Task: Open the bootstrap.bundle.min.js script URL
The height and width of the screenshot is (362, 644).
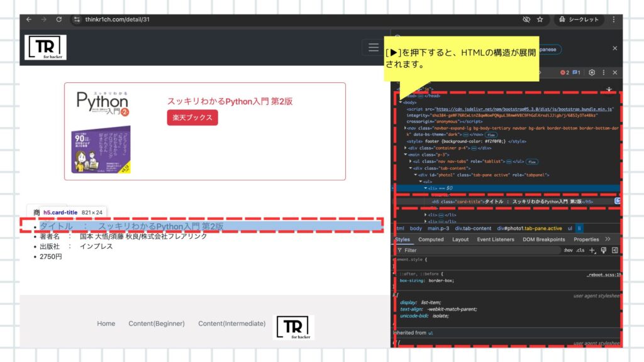Action: coord(524,109)
